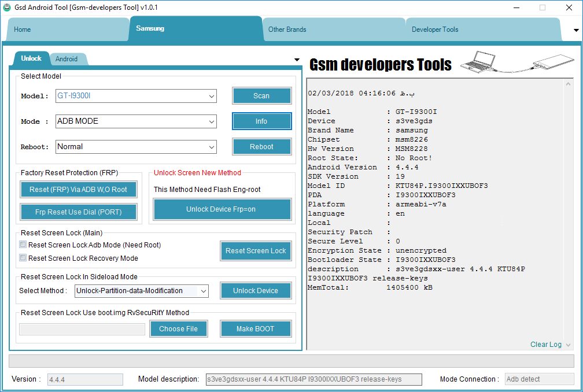583x392 pixels.
Task: Click the Mode Connection field showing Adb detect
Action: click(x=540, y=379)
